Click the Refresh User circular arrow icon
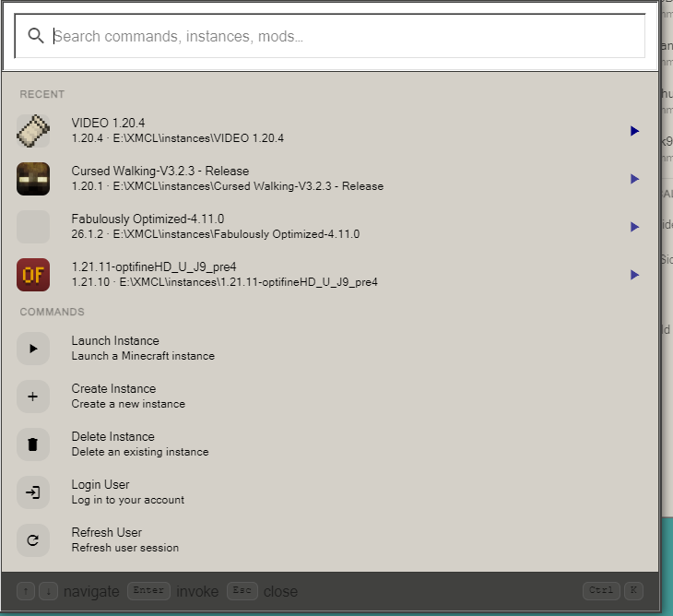Viewport: 673px width, 616px height. coord(33,540)
